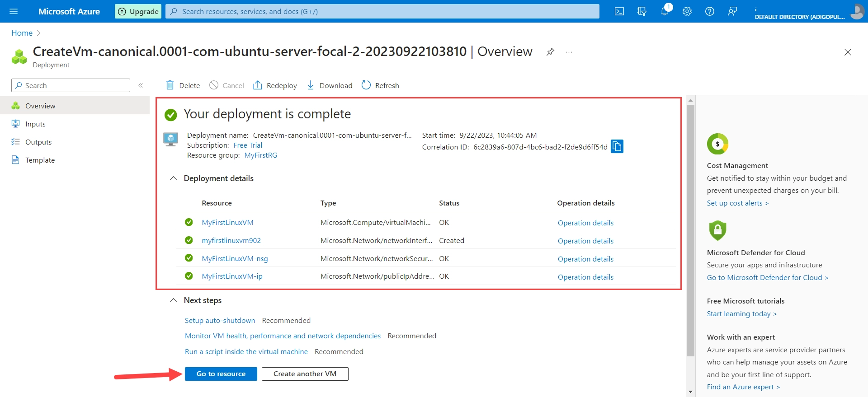Select Template in the left menu
This screenshot has width=868, height=397.
pyautogui.click(x=75, y=160)
